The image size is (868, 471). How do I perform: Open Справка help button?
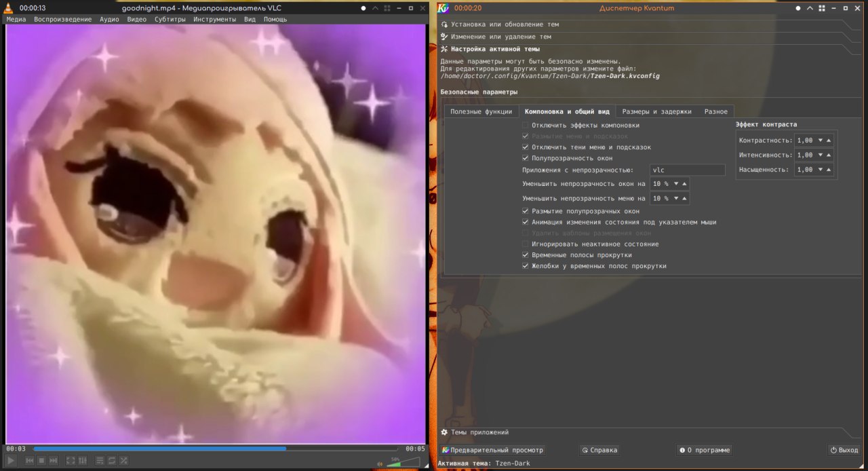(x=599, y=450)
